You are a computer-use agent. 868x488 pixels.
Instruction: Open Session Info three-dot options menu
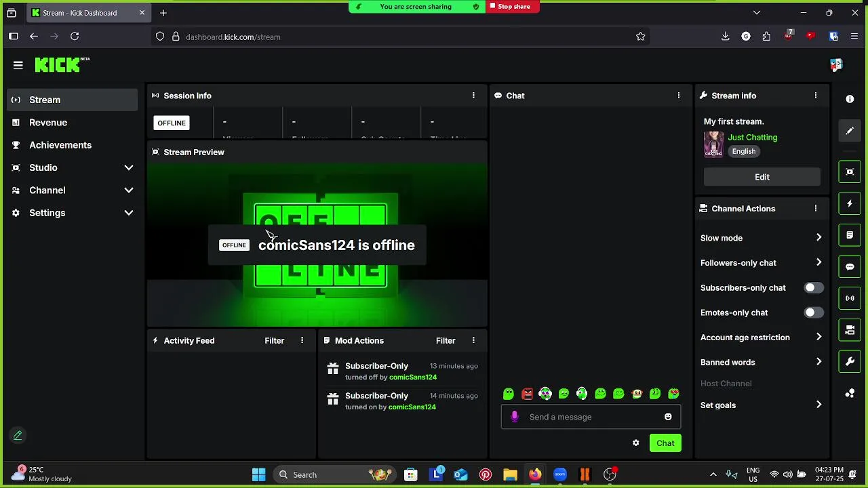(x=473, y=96)
